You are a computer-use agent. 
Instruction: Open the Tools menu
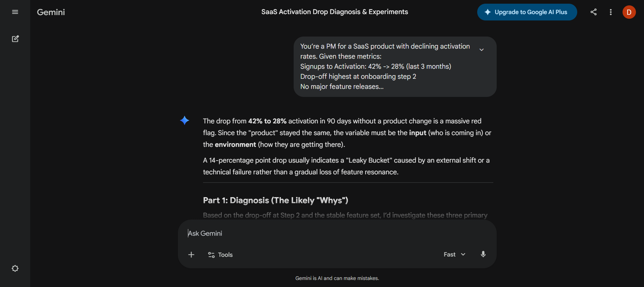pyautogui.click(x=220, y=255)
